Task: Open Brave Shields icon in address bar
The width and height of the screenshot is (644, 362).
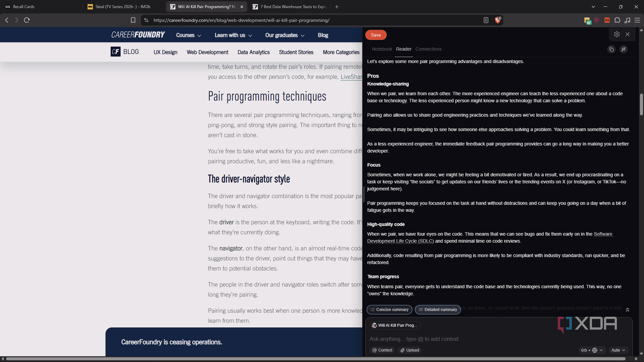Action: coord(498,20)
